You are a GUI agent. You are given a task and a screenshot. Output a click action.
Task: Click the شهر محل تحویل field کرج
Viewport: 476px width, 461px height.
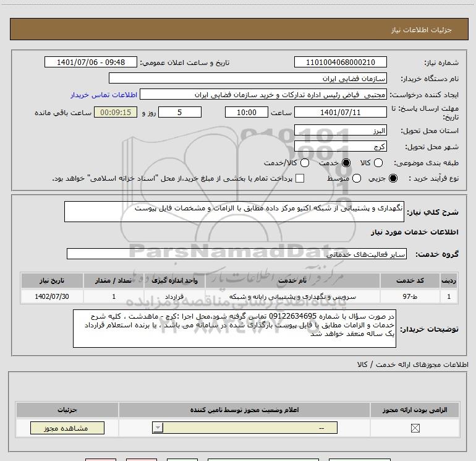(x=340, y=147)
